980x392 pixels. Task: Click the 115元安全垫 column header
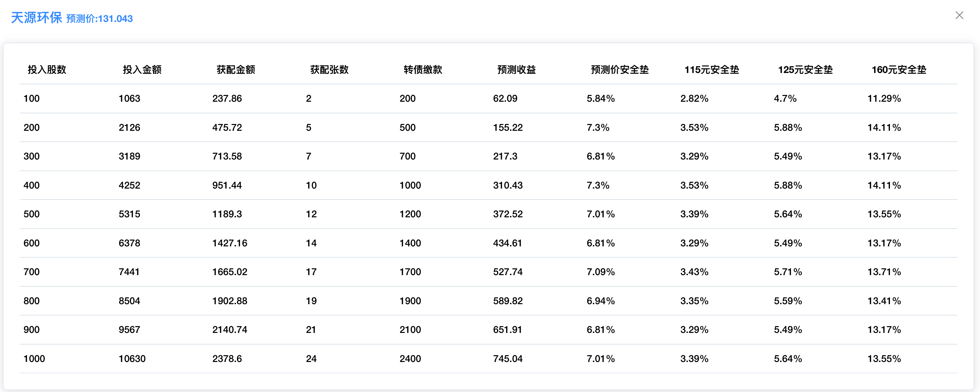(x=711, y=70)
